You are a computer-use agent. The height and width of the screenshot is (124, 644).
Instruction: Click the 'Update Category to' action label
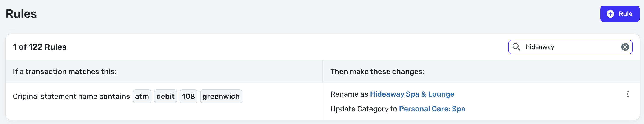(x=364, y=109)
